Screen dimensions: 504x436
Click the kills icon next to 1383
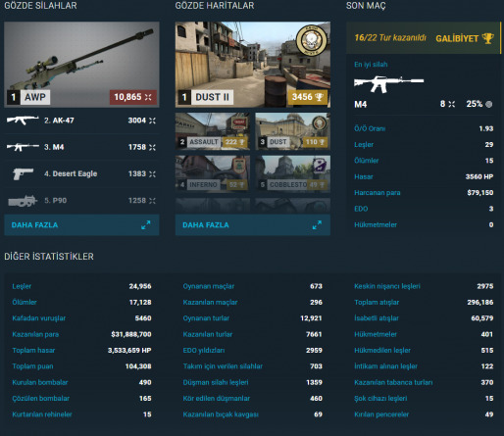pos(152,174)
